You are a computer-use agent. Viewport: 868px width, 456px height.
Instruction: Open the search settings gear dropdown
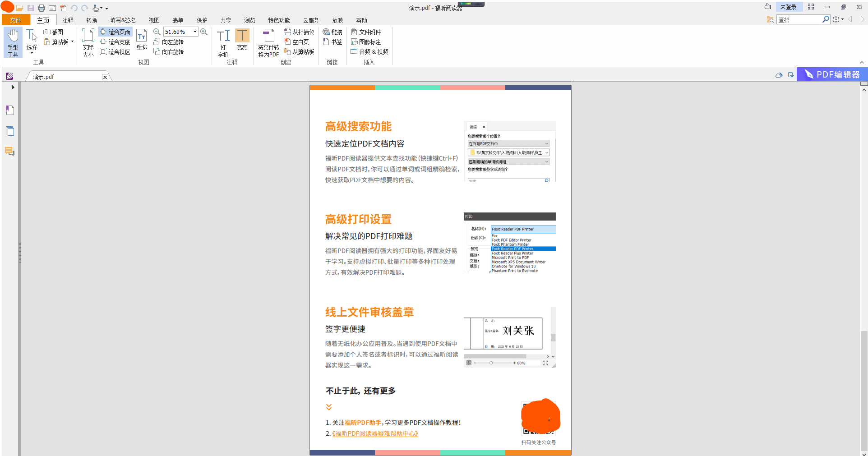pos(838,19)
